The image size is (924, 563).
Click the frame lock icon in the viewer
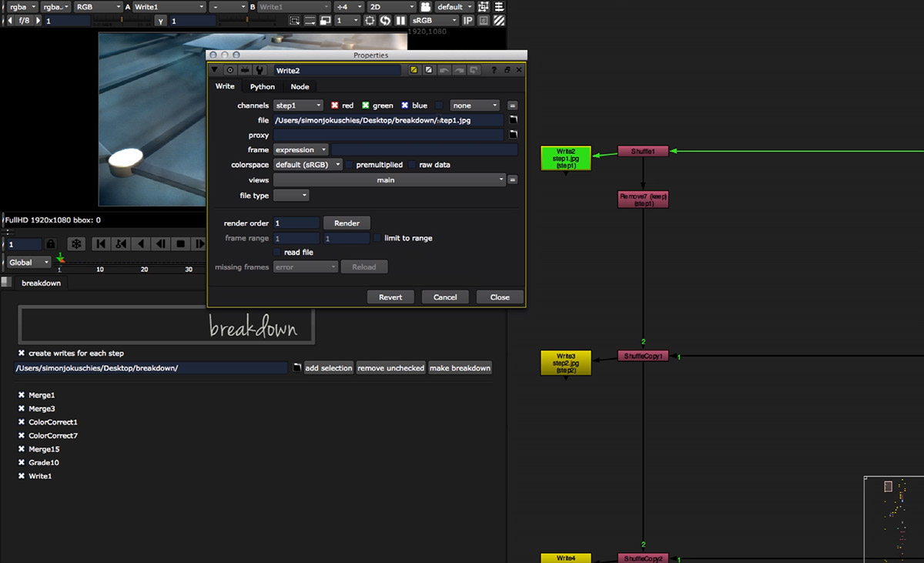51,244
